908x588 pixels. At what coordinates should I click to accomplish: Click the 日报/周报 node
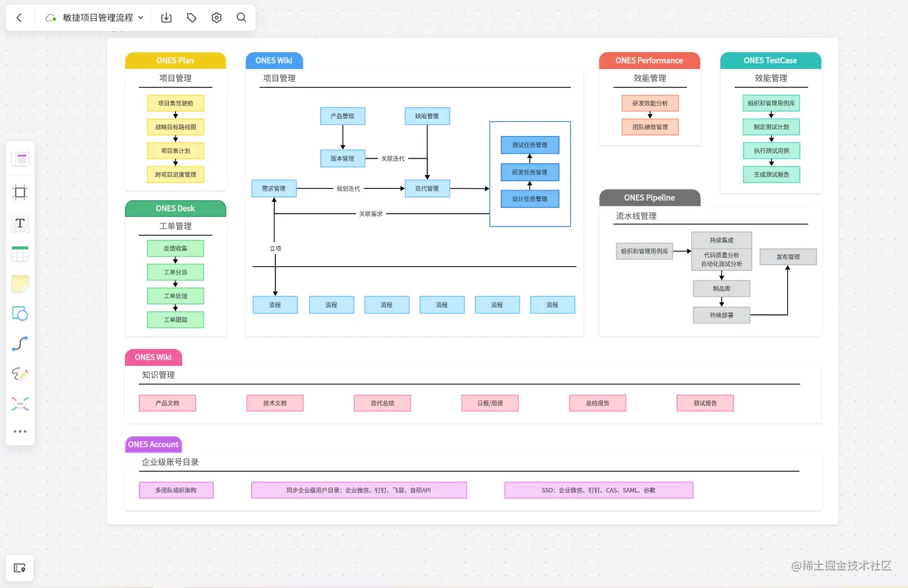(x=490, y=403)
